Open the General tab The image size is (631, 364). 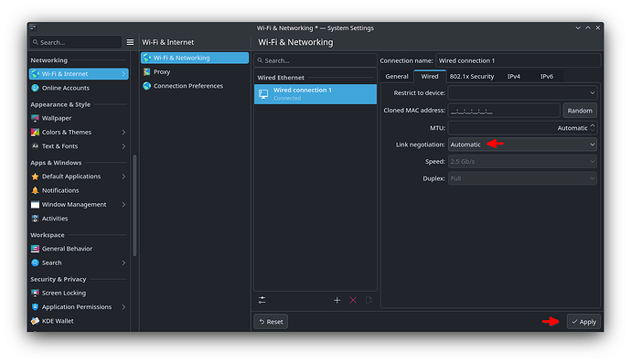(x=397, y=77)
